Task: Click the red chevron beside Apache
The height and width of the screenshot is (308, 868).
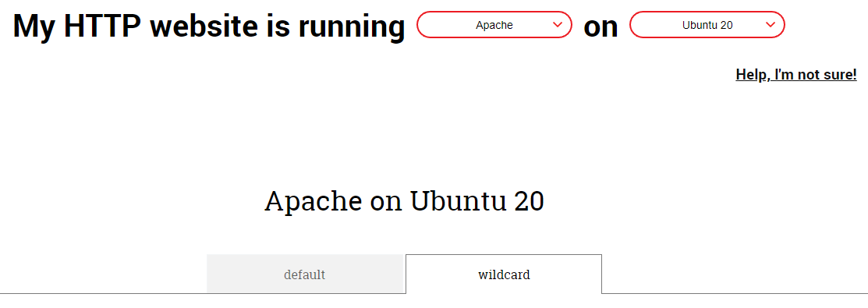Action: tap(558, 24)
